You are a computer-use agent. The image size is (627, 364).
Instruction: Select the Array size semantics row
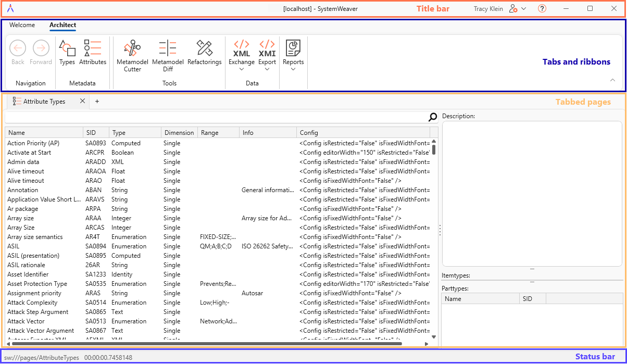pos(218,237)
